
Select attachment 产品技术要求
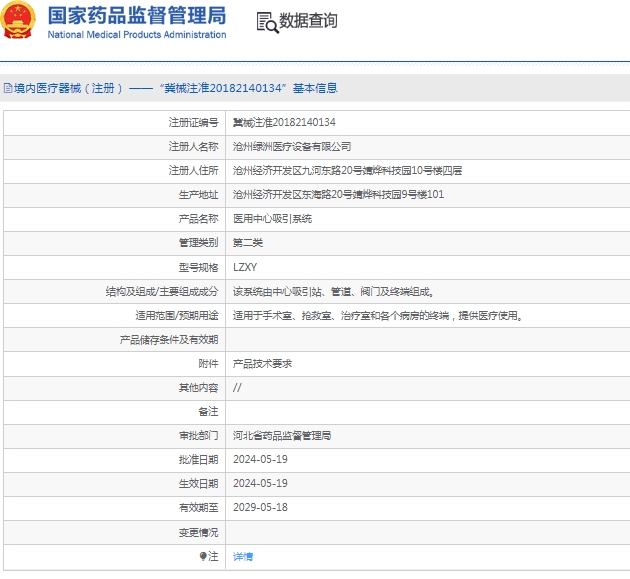(x=262, y=364)
